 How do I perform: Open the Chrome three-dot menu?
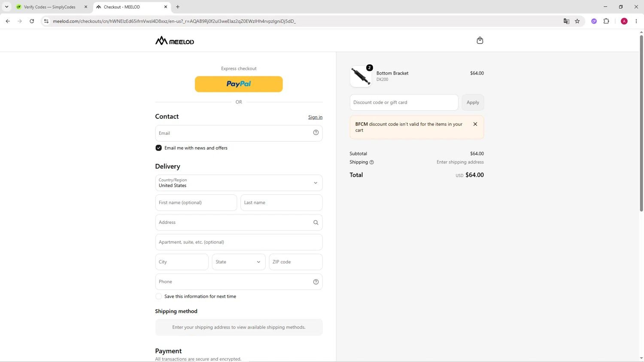[x=636, y=21]
